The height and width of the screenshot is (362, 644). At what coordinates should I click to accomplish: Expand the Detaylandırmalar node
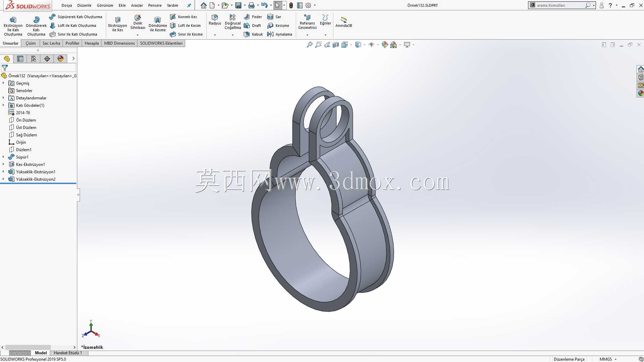click(x=3, y=98)
